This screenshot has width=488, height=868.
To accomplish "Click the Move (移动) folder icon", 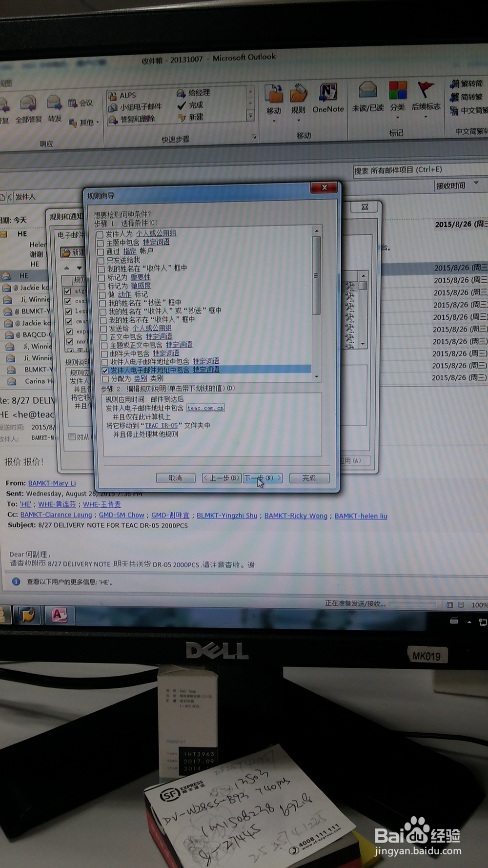I will (274, 93).
